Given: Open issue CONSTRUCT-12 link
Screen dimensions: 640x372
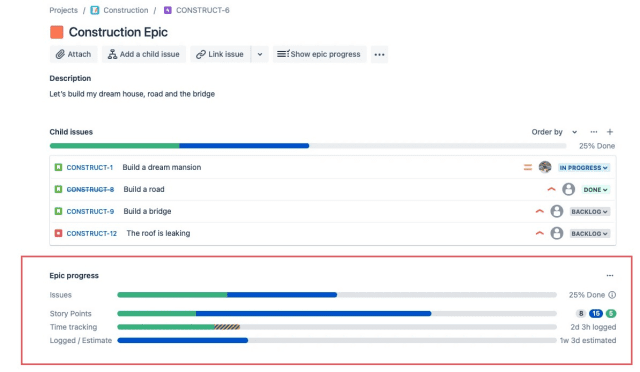Looking at the screenshot, I should pyautogui.click(x=91, y=234).
